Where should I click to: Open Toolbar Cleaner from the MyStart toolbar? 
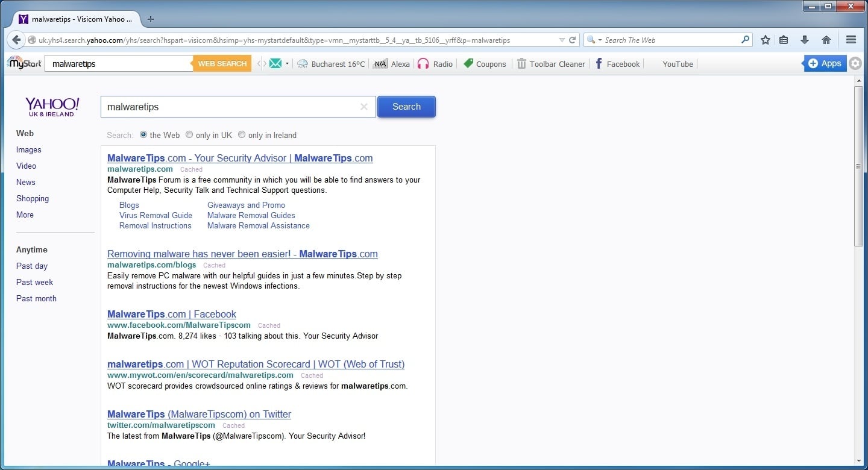point(550,64)
